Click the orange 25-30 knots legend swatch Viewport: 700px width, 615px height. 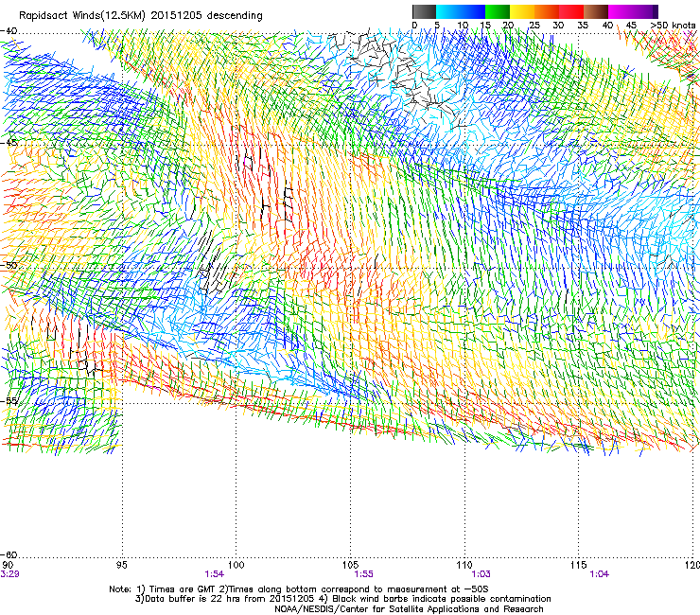pos(547,11)
